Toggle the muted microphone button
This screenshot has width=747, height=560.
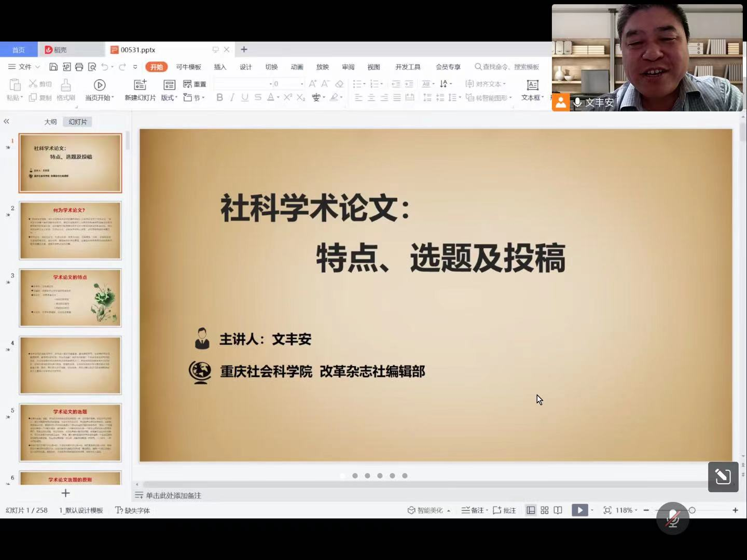[x=672, y=518]
